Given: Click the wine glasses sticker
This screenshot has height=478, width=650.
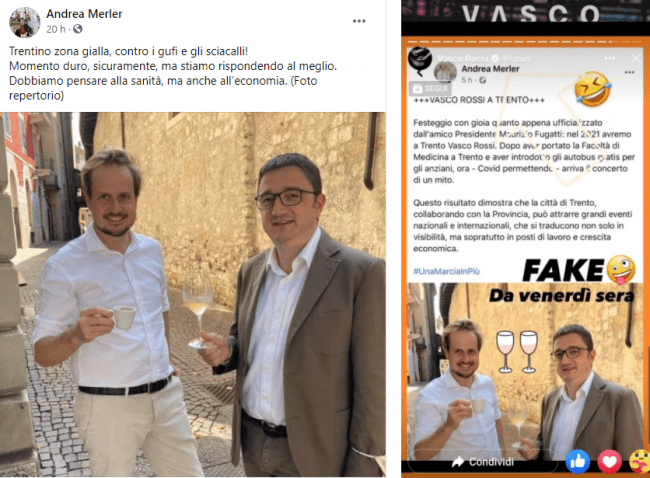Looking at the screenshot, I should (x=517, y=352).
